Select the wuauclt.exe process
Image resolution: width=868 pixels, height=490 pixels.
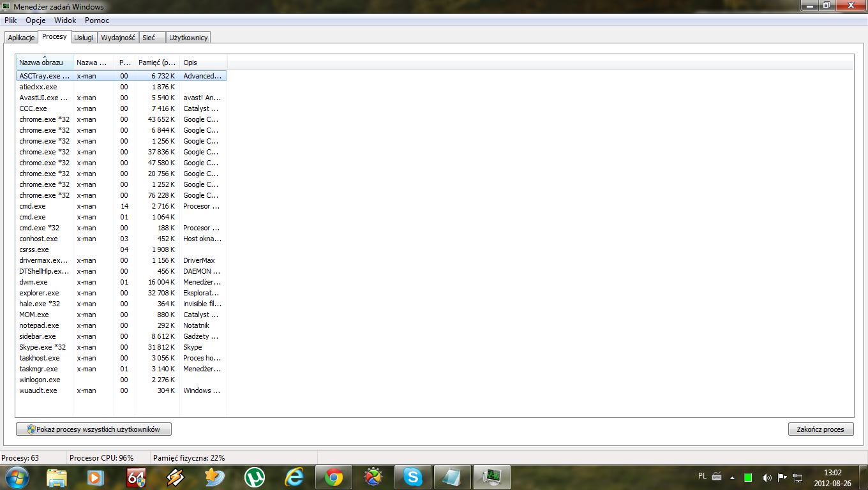point(121,390)
